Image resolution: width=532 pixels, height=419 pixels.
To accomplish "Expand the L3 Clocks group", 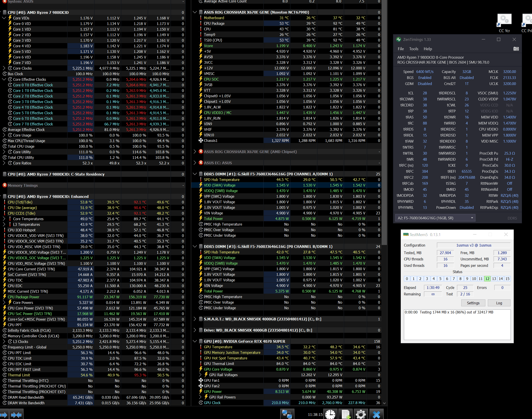I will (4, 342).
